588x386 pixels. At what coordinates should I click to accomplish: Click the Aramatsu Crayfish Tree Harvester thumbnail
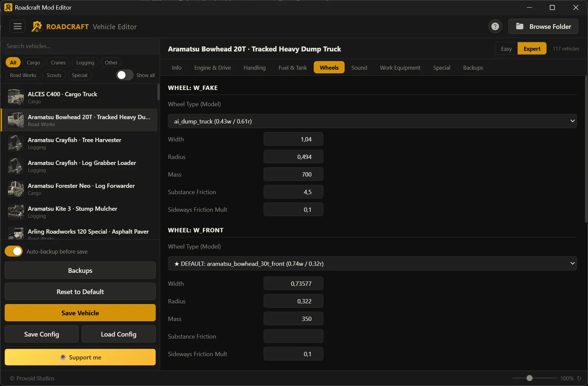pyautogui.click(x=16, y=143)
